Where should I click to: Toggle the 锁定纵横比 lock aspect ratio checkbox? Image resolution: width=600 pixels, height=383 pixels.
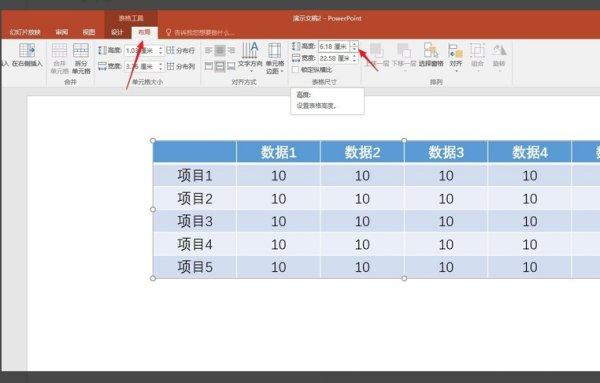coord(295,70)
